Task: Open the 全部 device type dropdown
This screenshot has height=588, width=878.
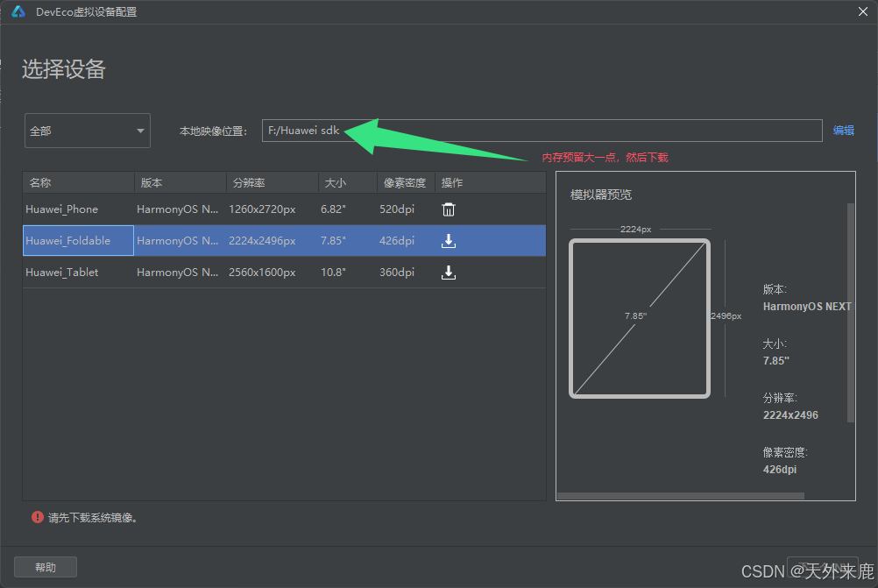Action: (x=88, y=131)
